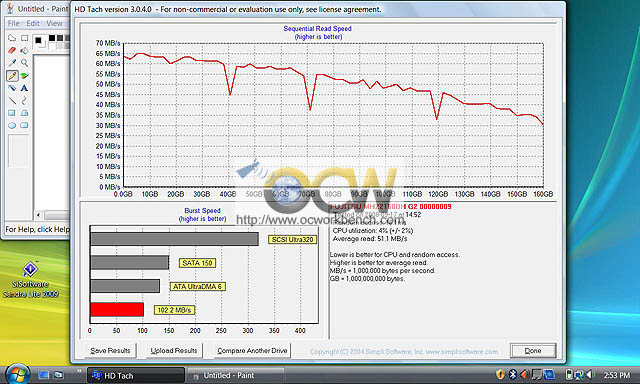This screenshot has height=384, width=640.
Task: Click the SATA 150 burst speed label
Action: point(197,263)
